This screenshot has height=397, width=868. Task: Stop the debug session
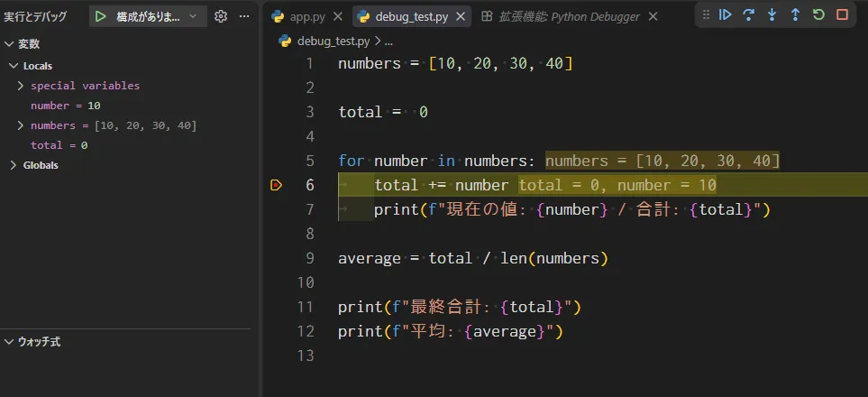(842, 15)
